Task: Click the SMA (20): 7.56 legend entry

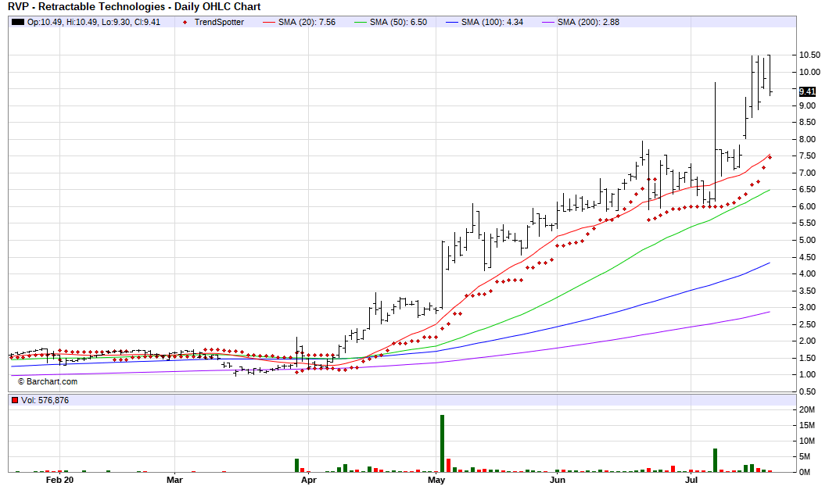Action: tap(307, 22)
